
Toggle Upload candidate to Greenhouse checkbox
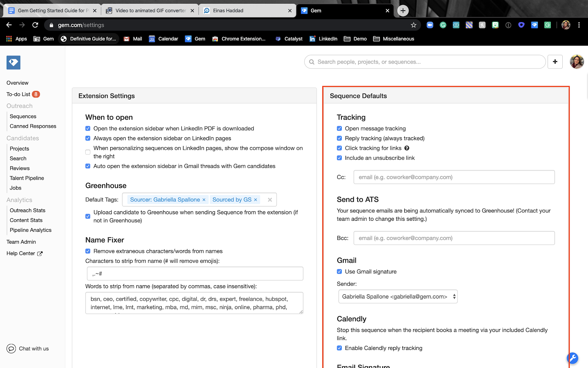88,216
